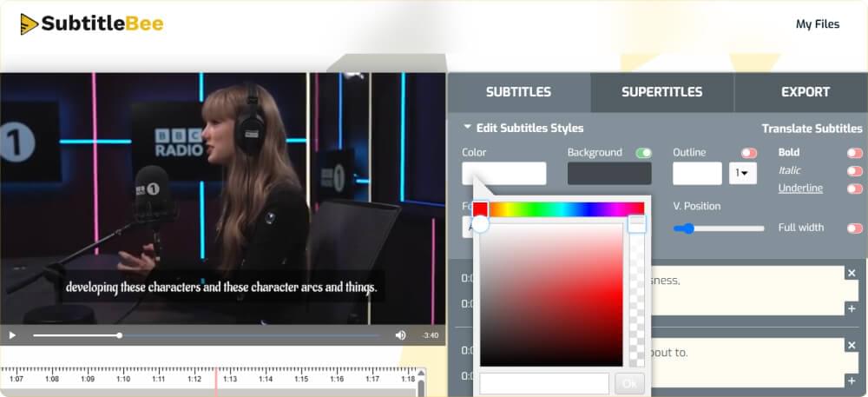Click the red playhead marker on the timeline
This screenshot has height=397, width=868.
(x=216, y=381)
